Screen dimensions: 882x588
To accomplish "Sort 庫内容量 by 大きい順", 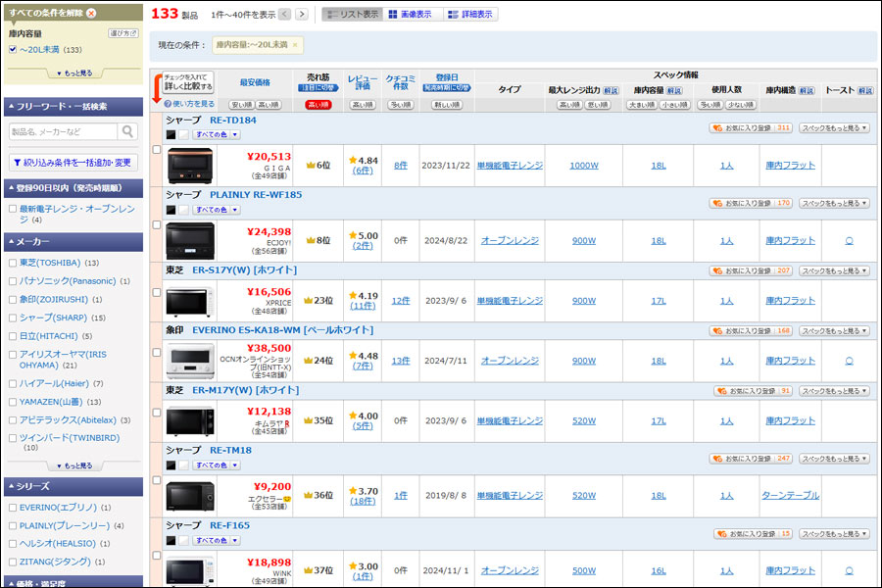I will click(642, 105).
